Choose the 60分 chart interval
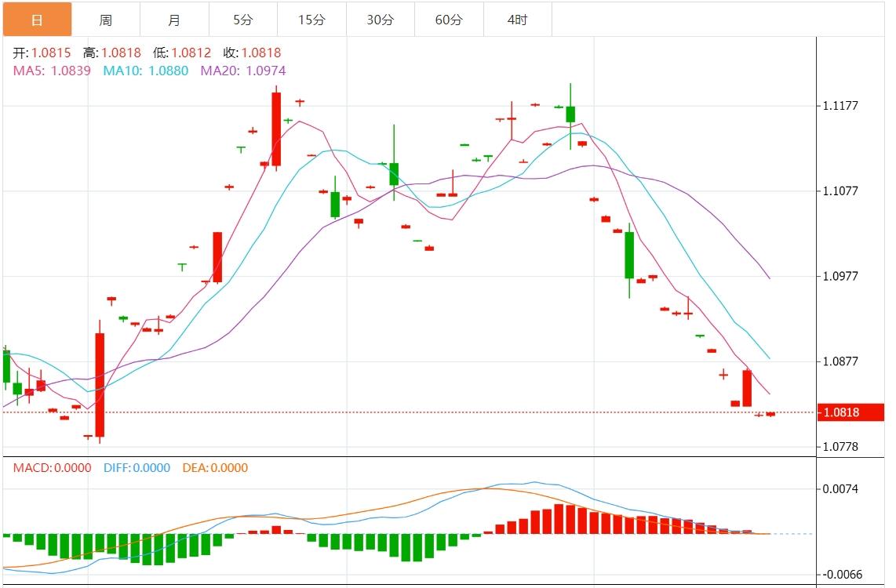The image size is (896, 588). [449, 20]
